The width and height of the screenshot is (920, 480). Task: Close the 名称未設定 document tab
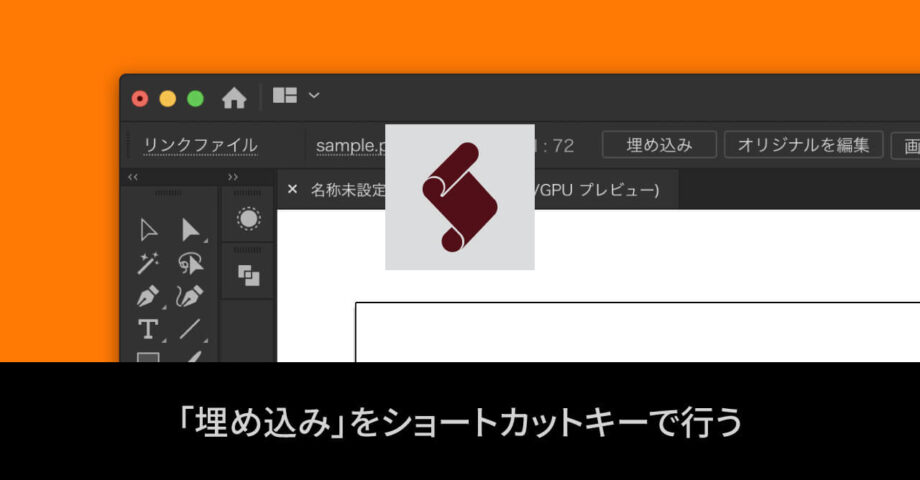click(x=292, y=190)
